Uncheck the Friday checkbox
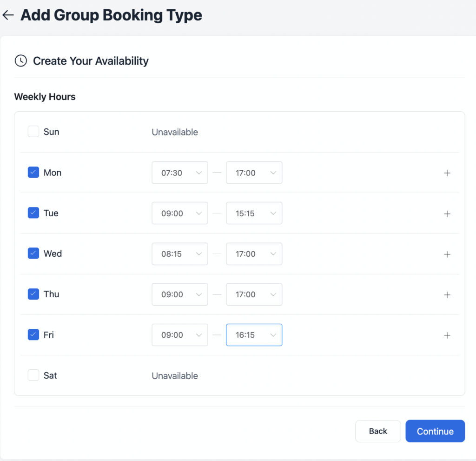476x461 pixels. tap(33, 334)
